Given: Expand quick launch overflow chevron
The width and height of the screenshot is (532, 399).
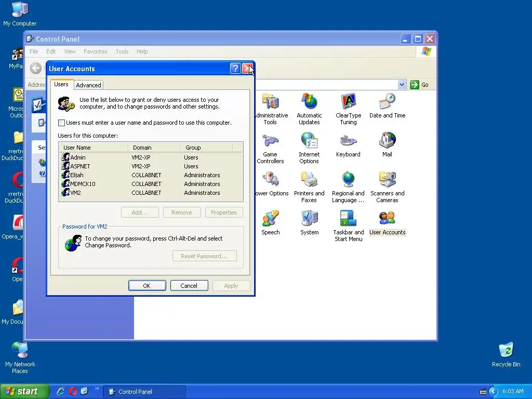Looking at the screenshot, I should 97,389.
